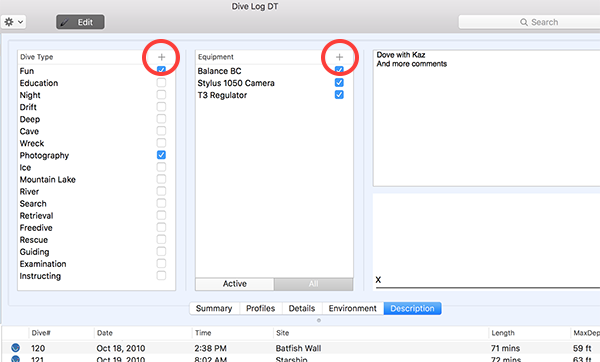Check the River dive type
Image resolution: width=600 pixels, height=362 pixels.
161,191
